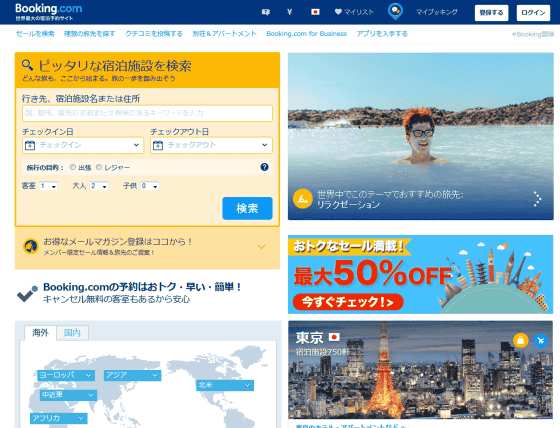Viewport: 560px width, 428px height.
Task: Click the search magnifier icon in the header
Action: pos(28,65)
